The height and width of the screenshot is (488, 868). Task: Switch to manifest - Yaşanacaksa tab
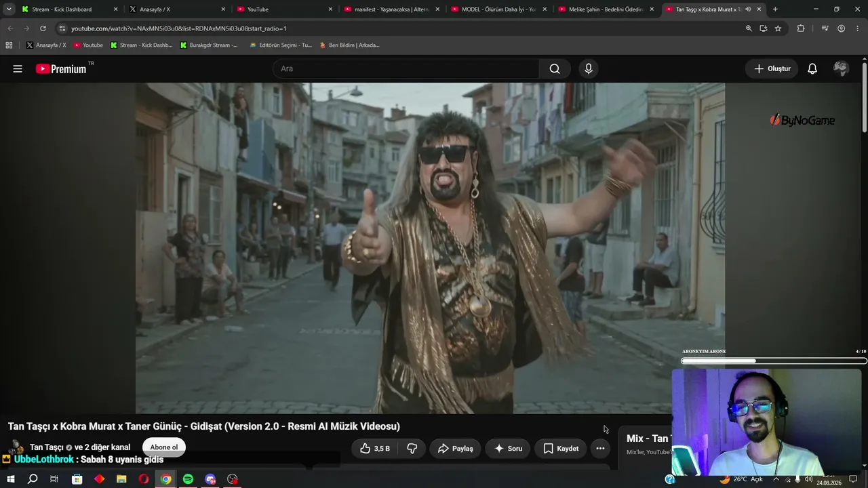tap(392, 9)
